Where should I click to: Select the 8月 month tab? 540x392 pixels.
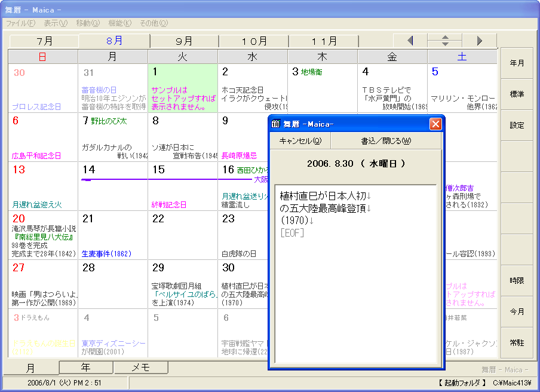tap(114, 41)
